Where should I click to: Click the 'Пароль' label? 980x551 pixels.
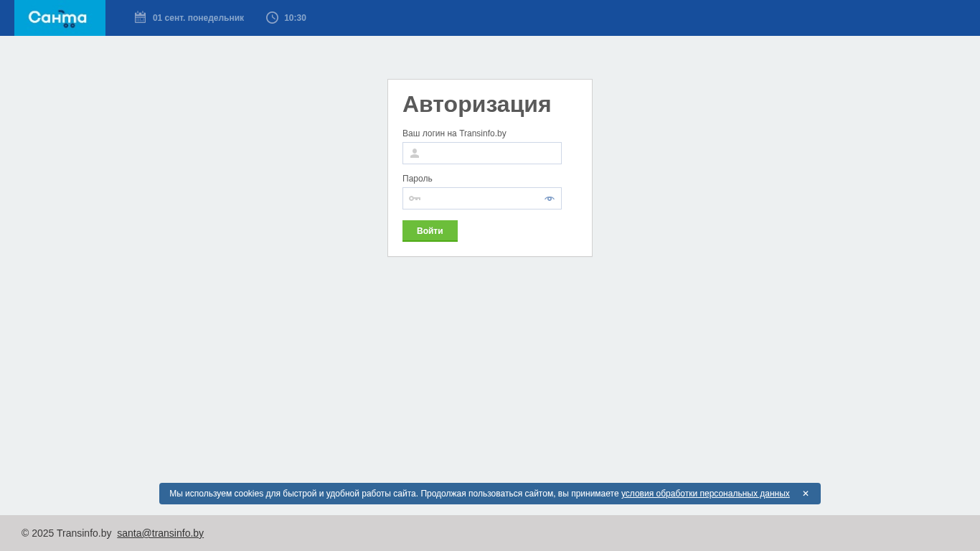pyautogui.click(x=418, y=179)
